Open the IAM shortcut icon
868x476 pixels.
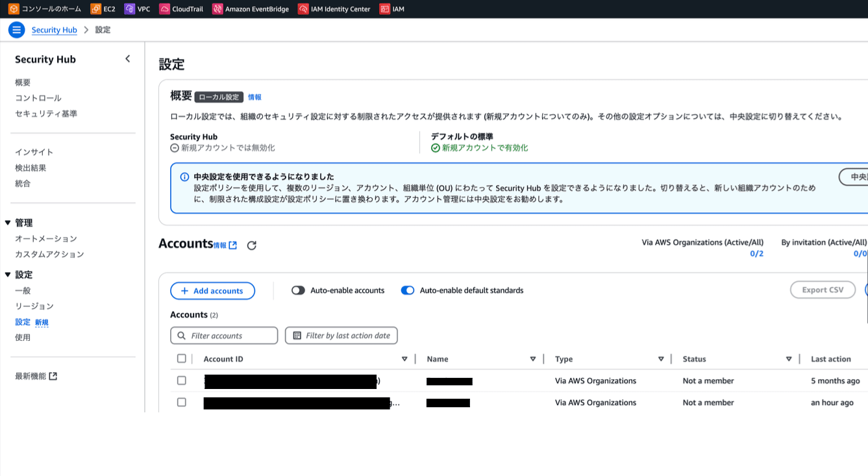[385, 9]
